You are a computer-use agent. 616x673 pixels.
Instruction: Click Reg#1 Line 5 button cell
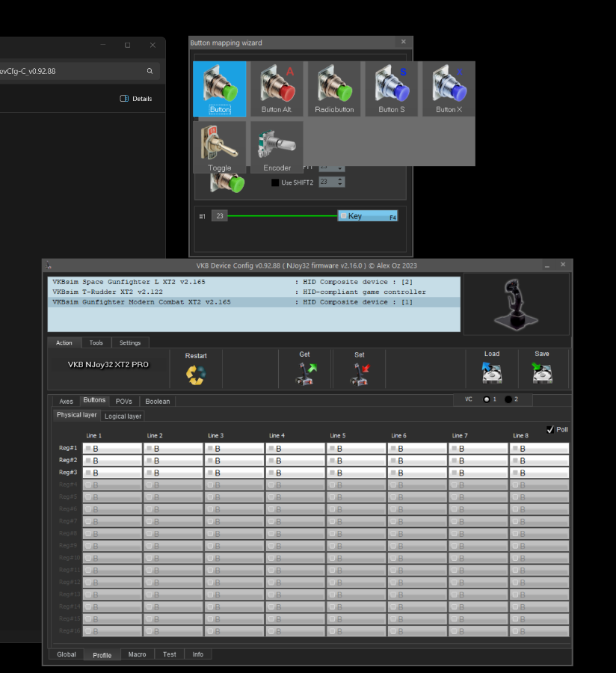(x=357, y=449)
